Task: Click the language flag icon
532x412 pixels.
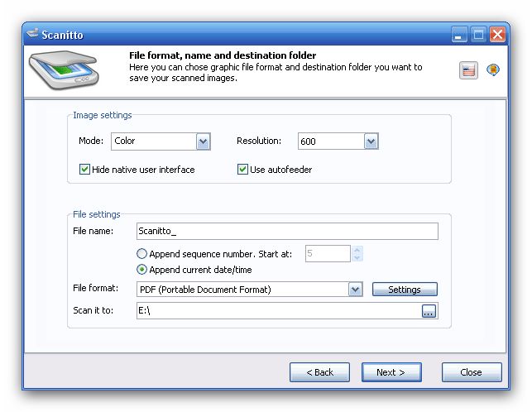Action: click(x=468, y=70)
